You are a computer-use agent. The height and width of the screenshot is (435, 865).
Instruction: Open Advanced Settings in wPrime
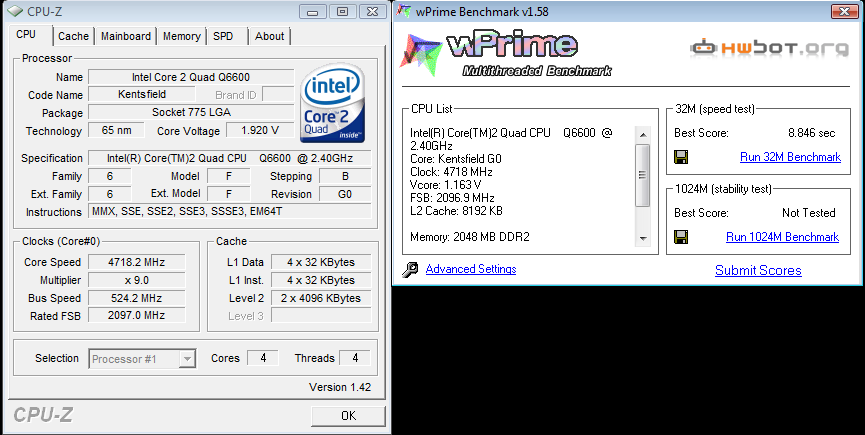471,269
